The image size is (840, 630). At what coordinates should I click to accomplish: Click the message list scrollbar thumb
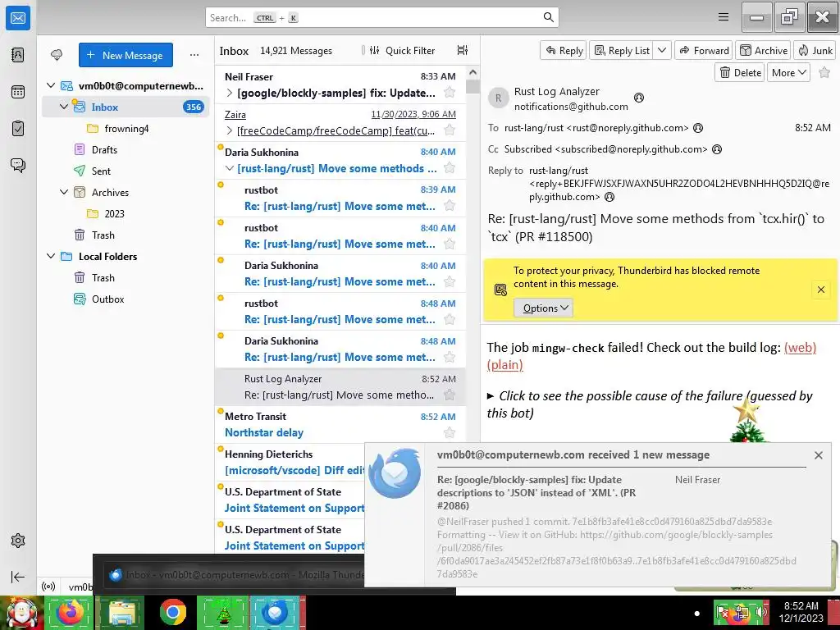tap(472, 86)
